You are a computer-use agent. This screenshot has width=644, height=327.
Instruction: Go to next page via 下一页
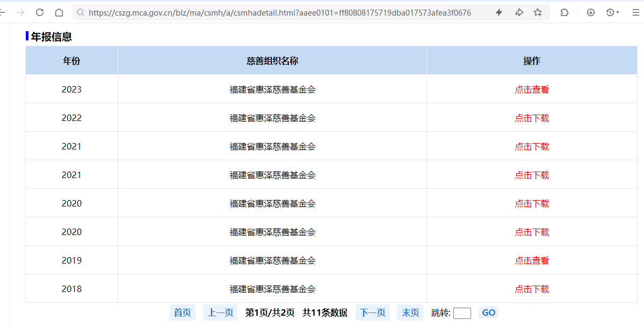click(373, 312)
